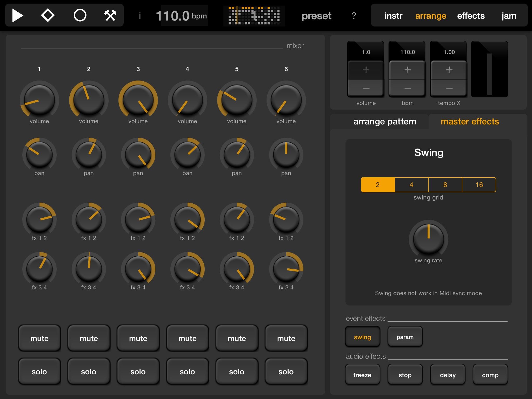Click channel 3 pan knob

138,154
